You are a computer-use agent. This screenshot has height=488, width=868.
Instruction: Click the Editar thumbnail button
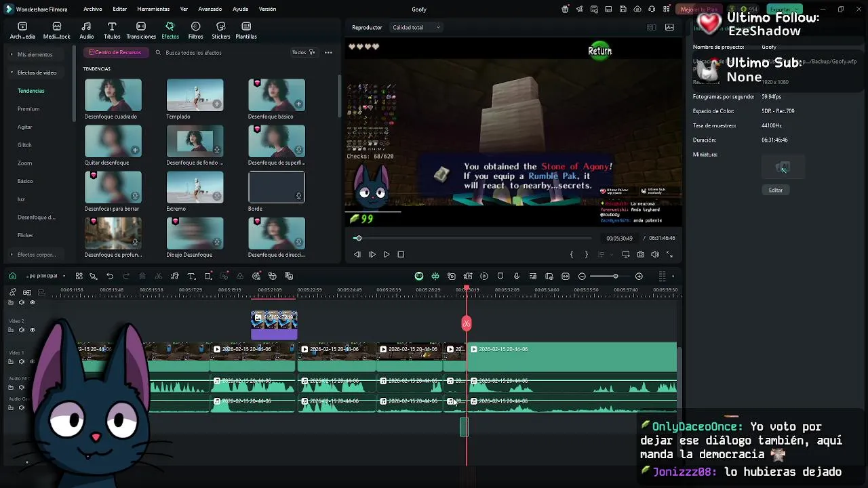click(x=776, y=190)
